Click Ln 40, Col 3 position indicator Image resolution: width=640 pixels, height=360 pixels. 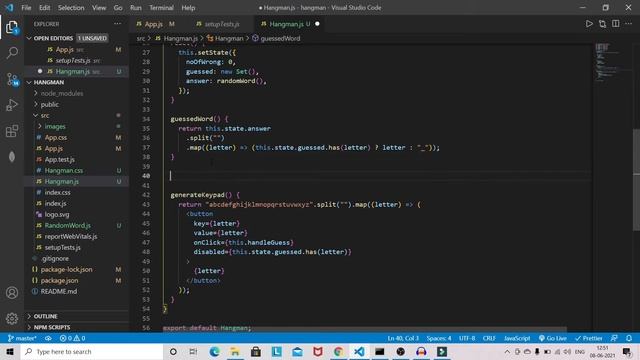tap(403, 338)
